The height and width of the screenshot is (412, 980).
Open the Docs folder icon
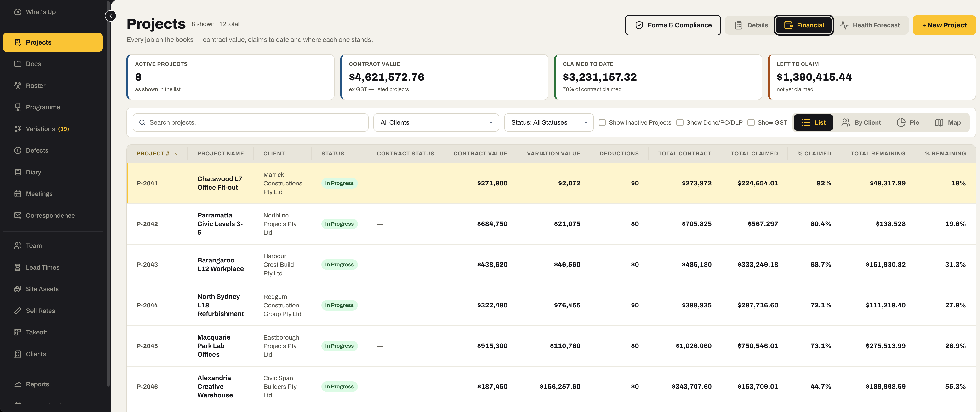pyautogui.click(x=17, y=63)
